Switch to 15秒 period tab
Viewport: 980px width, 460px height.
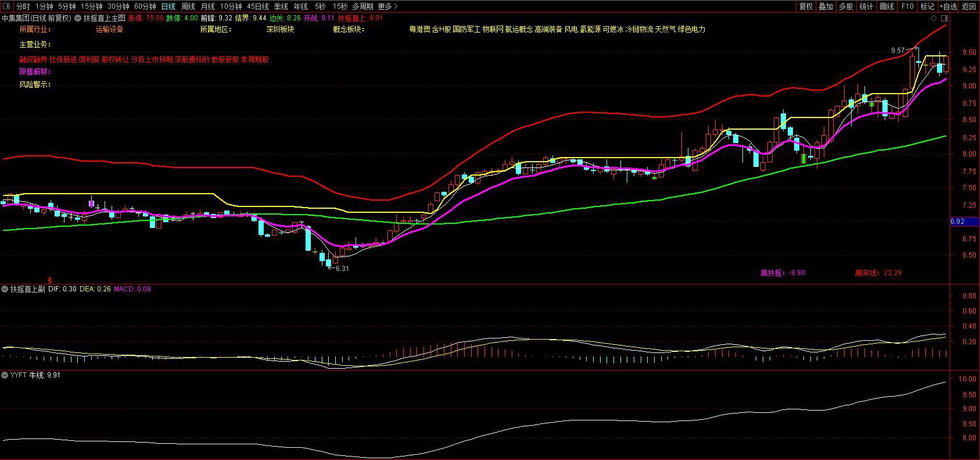[x=340, y=6]
